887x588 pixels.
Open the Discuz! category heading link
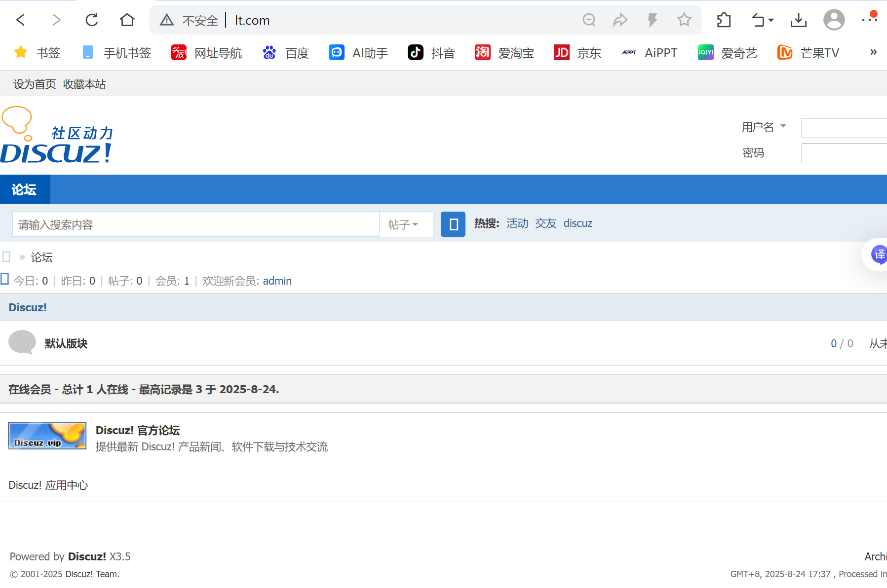coord(28,307)
